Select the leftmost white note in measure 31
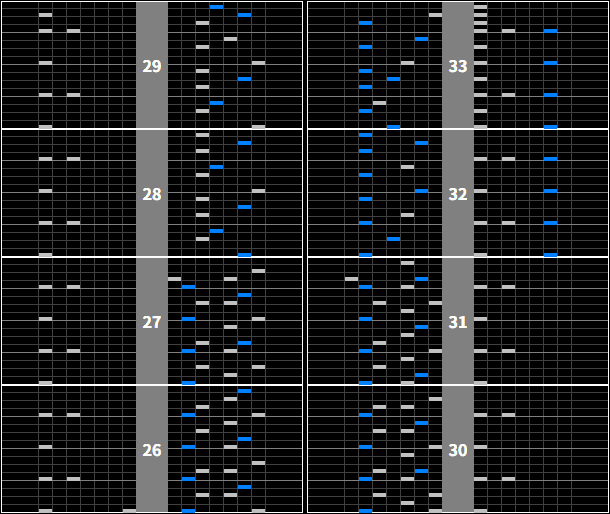 351,279
